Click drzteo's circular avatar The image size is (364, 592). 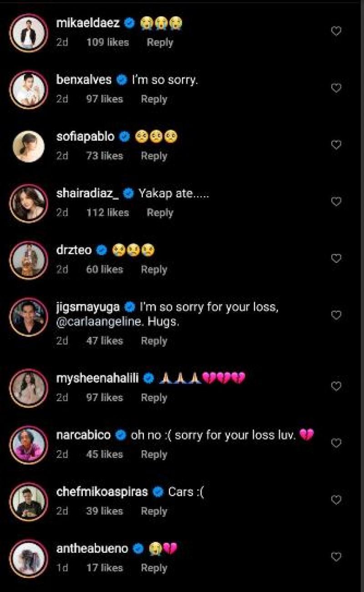click(29, 260)
